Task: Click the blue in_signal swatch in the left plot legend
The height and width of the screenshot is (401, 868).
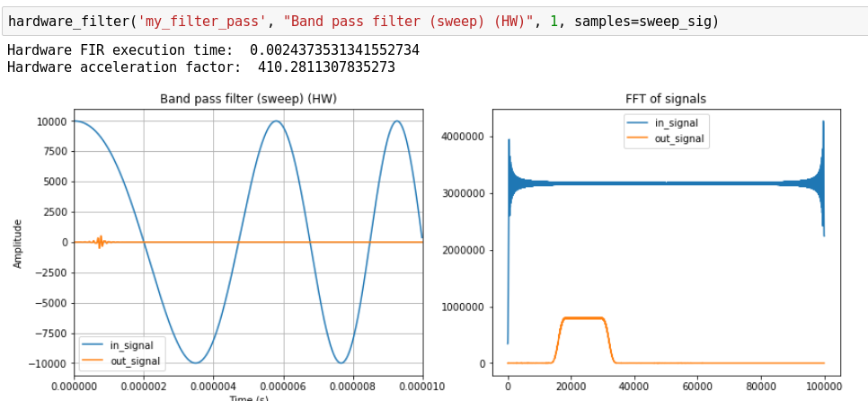Action: click(93, 344)
